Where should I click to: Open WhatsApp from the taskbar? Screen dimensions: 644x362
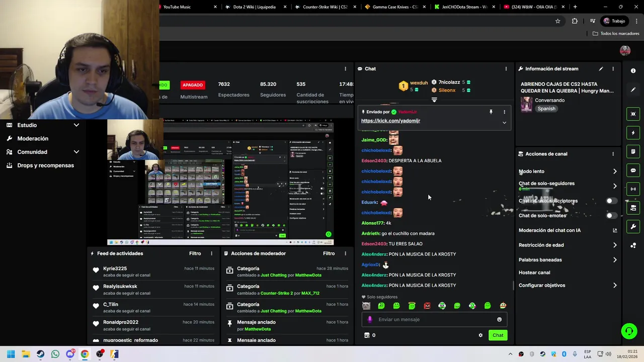coord(55,354)
